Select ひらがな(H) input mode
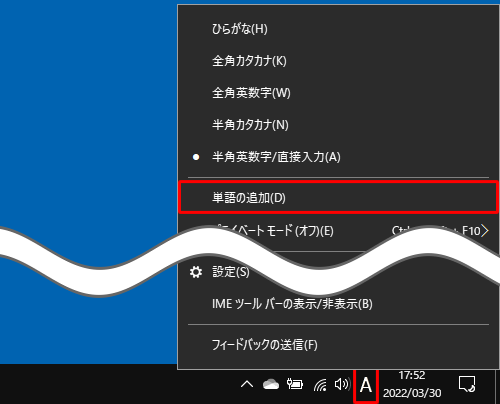 338,29
